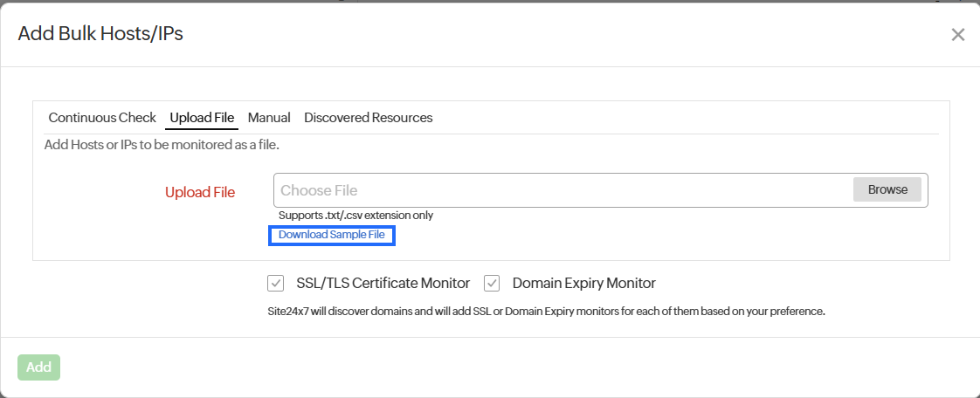
Task: Click the Domain Expiry Monitor label text
Action: (x=583, y=283)
